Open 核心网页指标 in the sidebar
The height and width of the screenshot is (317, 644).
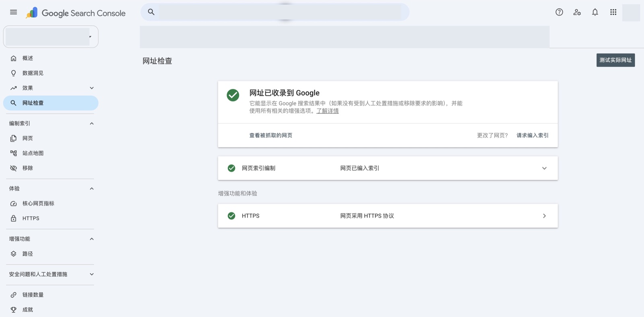(x=51, y=204)
